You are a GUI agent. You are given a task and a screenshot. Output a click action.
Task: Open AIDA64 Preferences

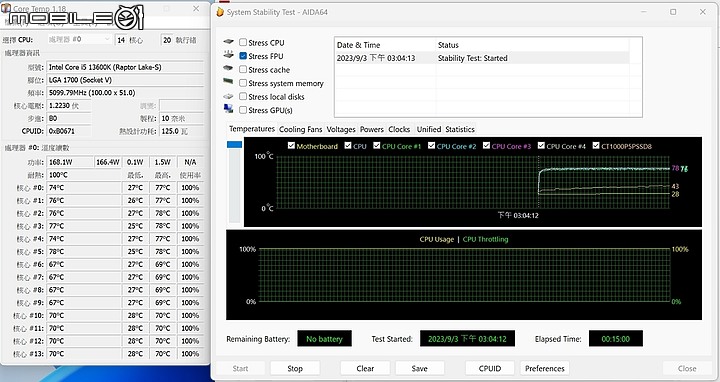click(545, 368)
